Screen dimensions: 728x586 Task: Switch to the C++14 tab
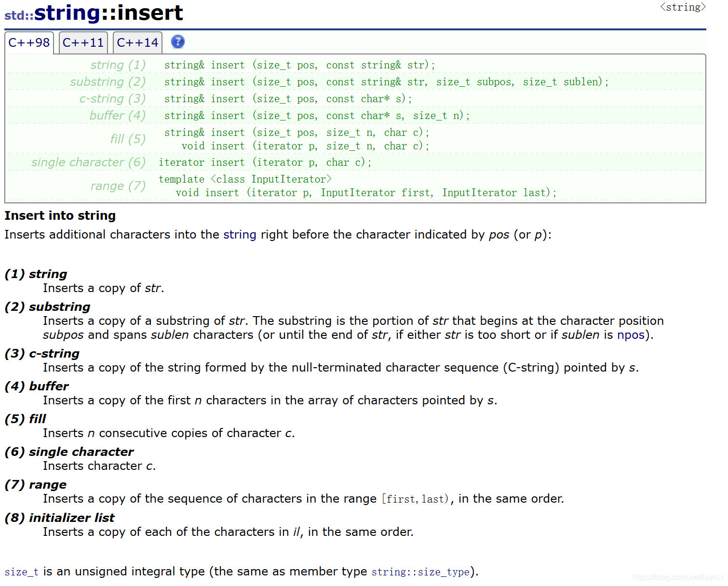click(137, 42)
